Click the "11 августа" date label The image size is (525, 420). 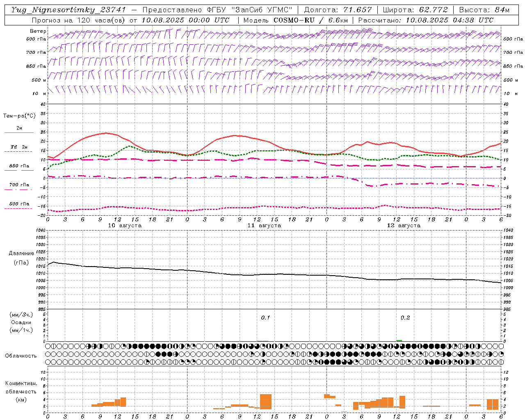264,226
